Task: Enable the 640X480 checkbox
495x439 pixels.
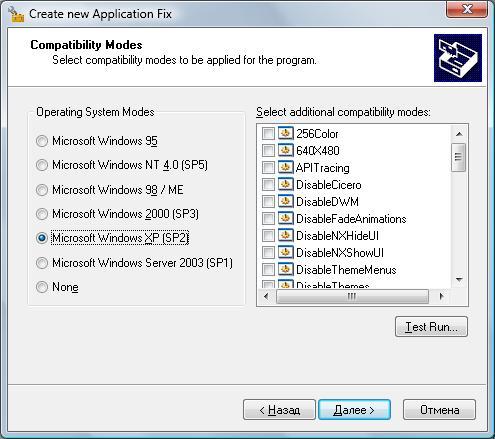Action: point(268,151)
